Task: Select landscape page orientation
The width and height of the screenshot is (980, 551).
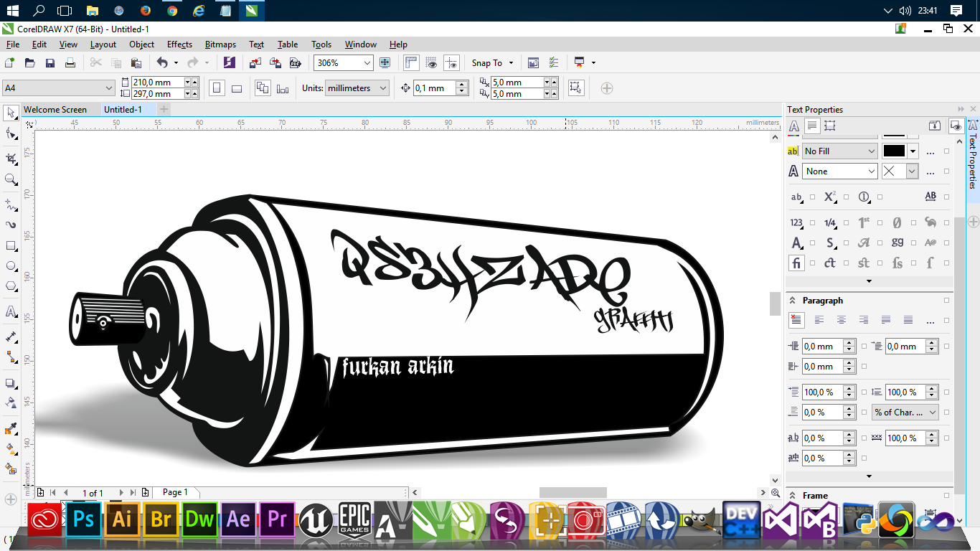Action: click(237, 88)
